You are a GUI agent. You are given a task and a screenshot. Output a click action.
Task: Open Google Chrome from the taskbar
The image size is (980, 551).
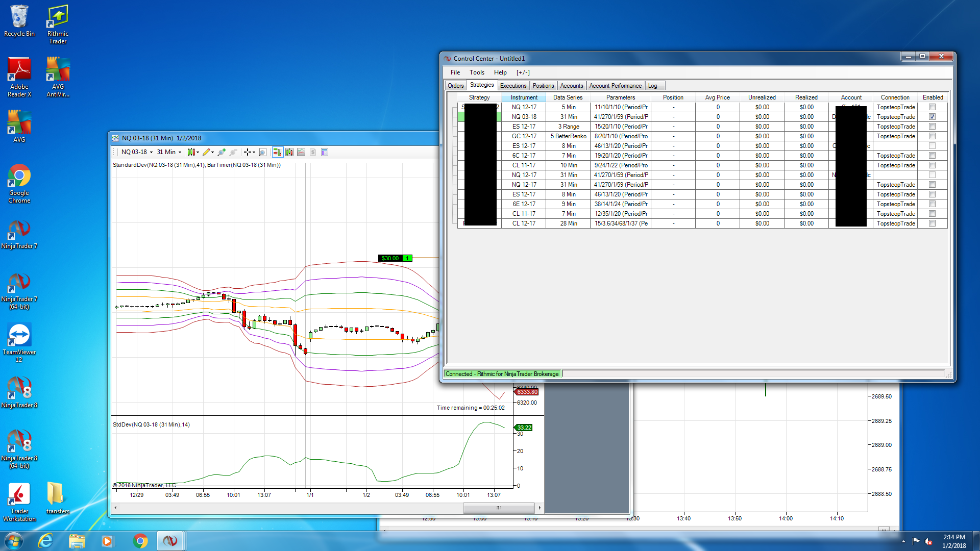[140, 541]
